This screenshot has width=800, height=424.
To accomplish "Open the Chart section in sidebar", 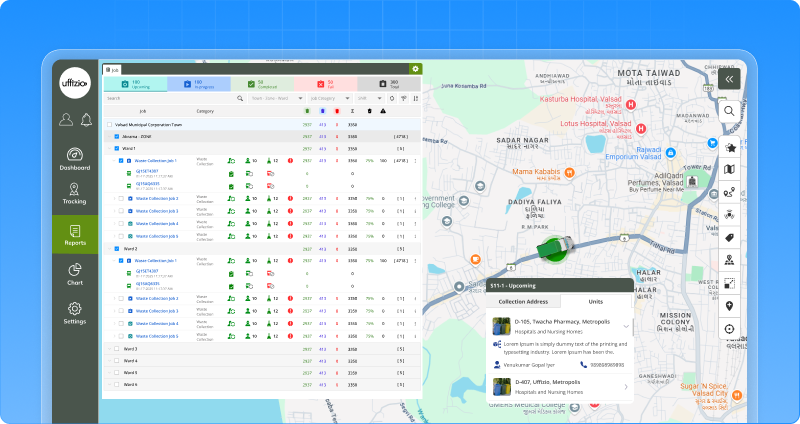I will point(75,274).
